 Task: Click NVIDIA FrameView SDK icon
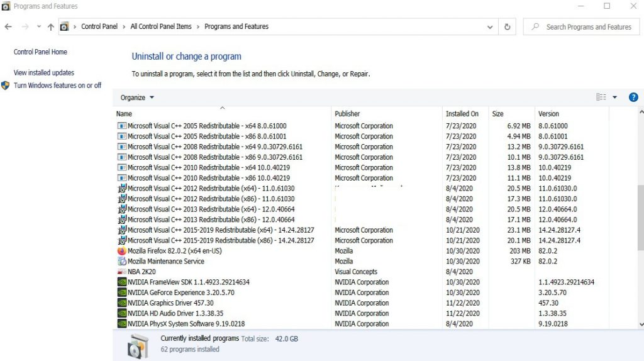[121, 282]
